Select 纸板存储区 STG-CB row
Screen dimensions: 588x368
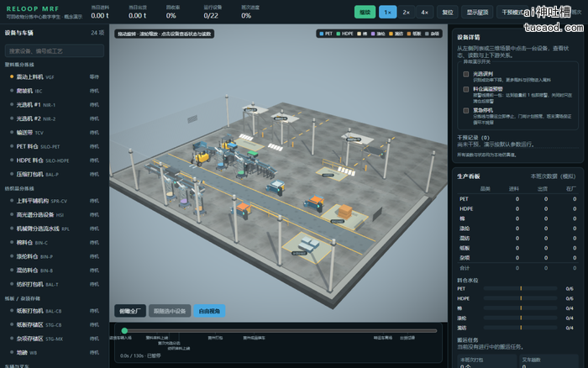click(x=54, y=324)
